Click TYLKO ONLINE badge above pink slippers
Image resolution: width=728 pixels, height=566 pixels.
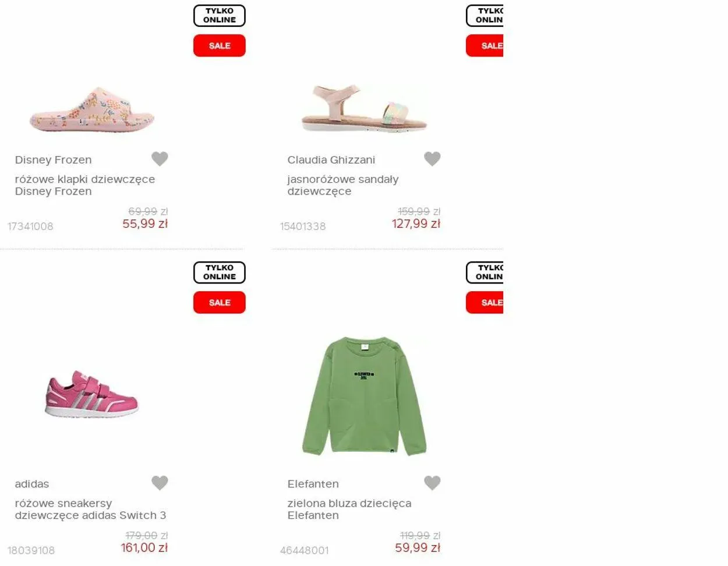coord(220,16)
